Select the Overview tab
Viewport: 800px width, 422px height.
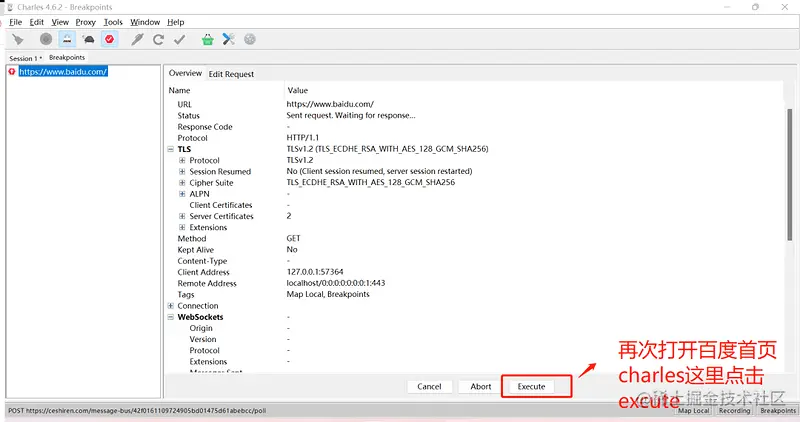pos(185,73)
